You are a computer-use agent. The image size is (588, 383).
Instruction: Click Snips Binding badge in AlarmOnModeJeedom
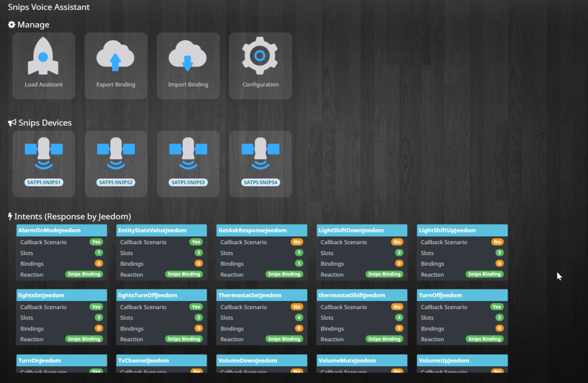tap(84, 274)
